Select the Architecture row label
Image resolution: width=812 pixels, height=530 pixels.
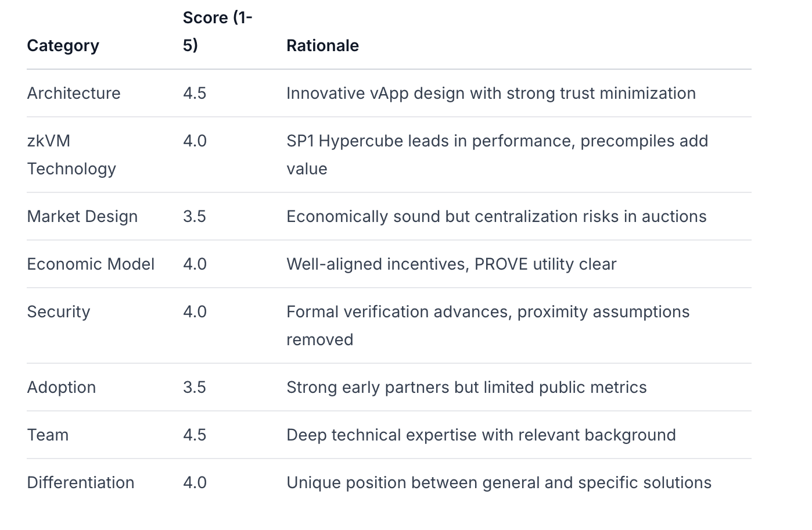(x=74, y=93)
